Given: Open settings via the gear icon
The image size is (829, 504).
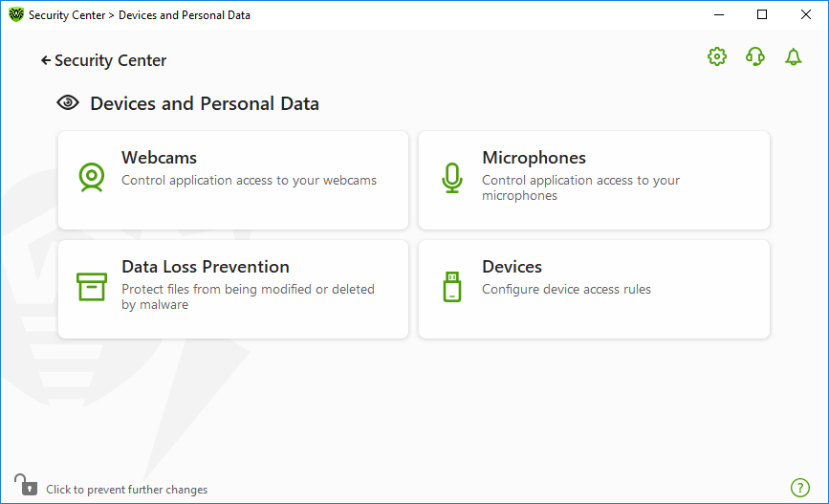Looking at the screenshot, I should tap(717, 56).
